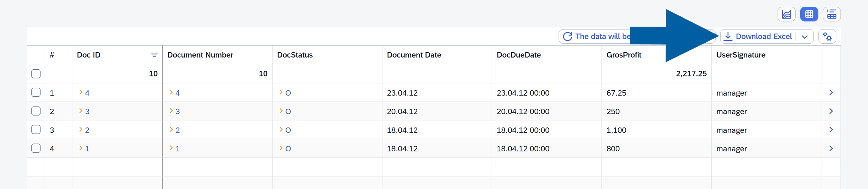Select manager cell in row 1
This screenshot has height=189, width=868.
click(732, 93)
